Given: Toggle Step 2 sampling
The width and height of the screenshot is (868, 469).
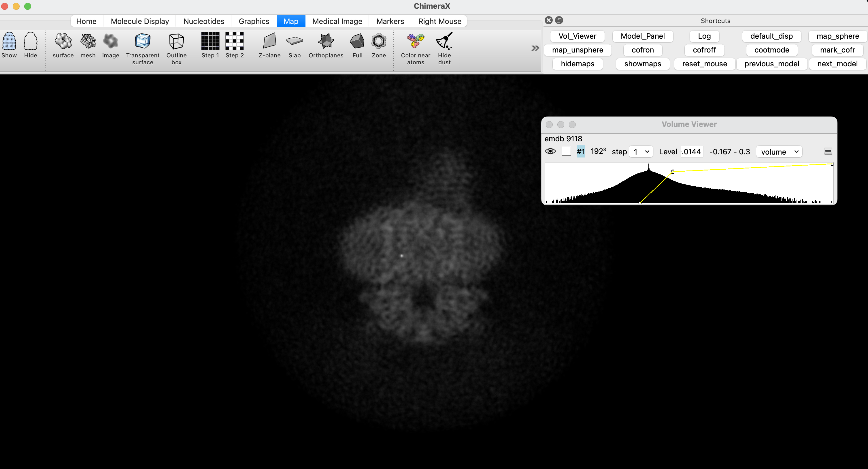Looking at the screenshot, I should point(234,42).
